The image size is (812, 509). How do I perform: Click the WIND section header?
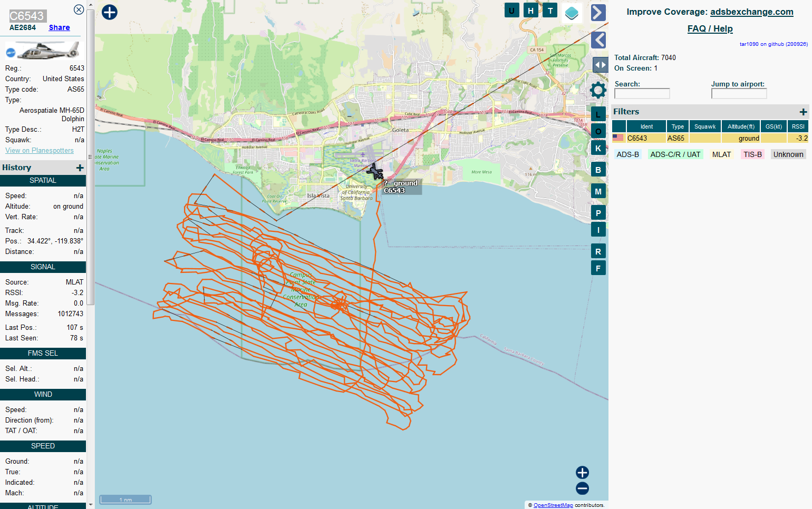(x=43, y=395)
